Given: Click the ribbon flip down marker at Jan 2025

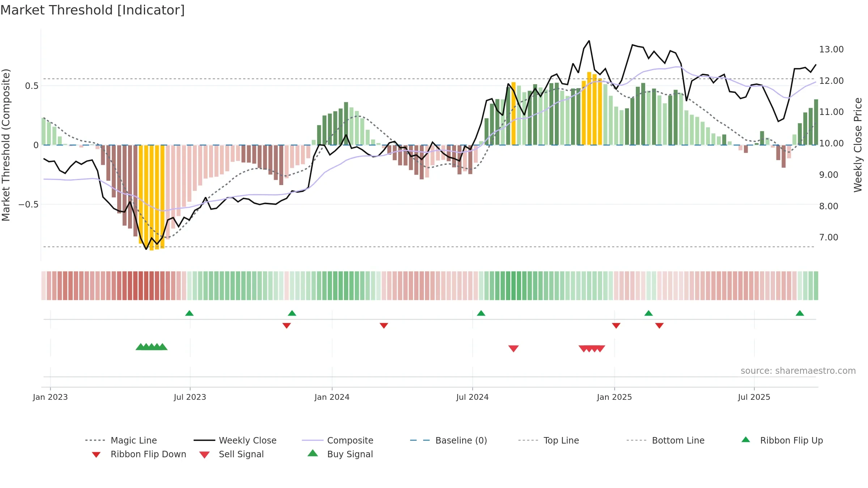Looking at the screenshot, I should [616, 326].
